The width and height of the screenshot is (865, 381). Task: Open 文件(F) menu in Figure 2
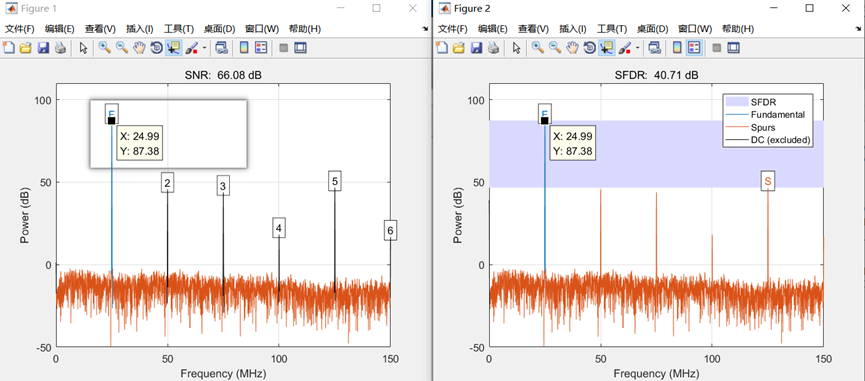(452, 29)
